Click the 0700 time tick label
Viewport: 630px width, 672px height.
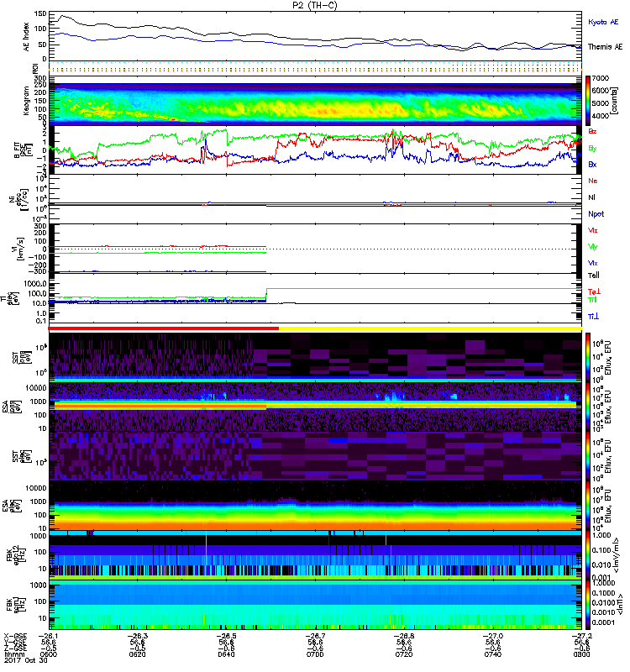[315, 655]
